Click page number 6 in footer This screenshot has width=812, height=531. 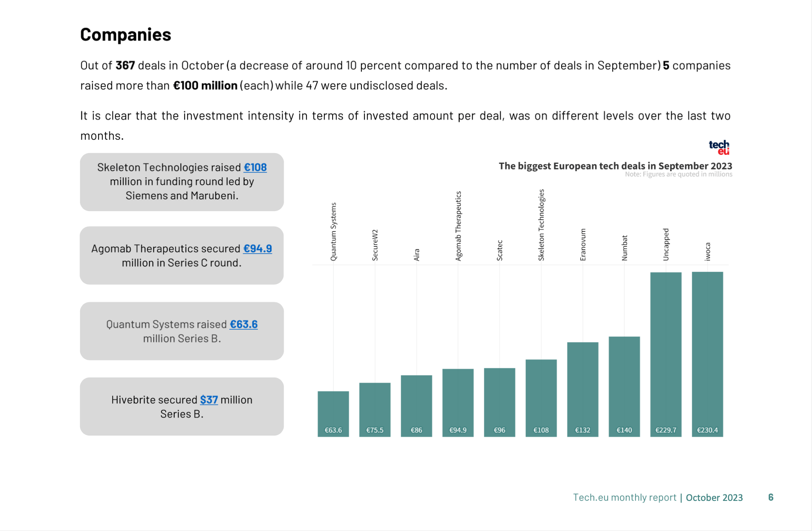(771, 497)
